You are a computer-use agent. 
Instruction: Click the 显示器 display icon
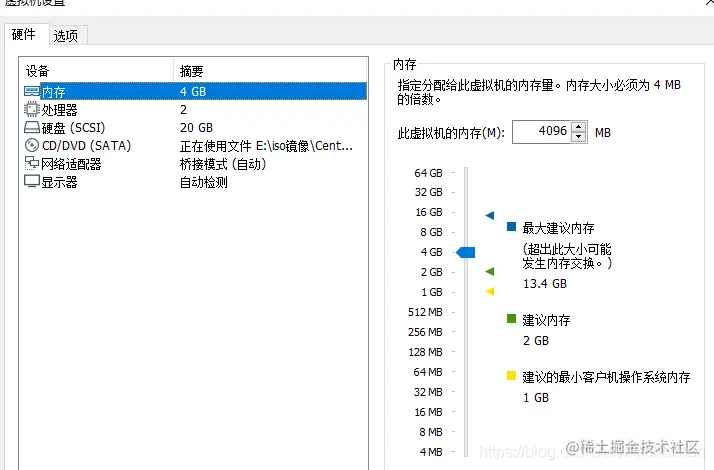tap(32, 182)
